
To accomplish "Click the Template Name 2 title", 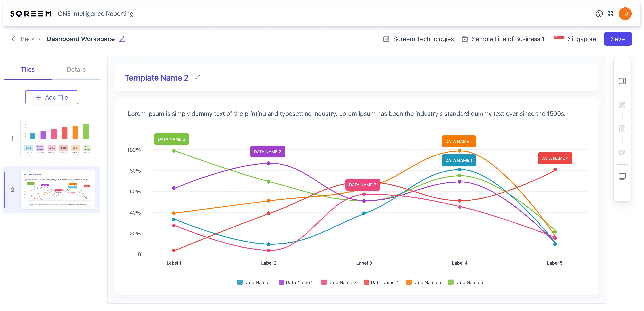I will click(x=156, y=78).
